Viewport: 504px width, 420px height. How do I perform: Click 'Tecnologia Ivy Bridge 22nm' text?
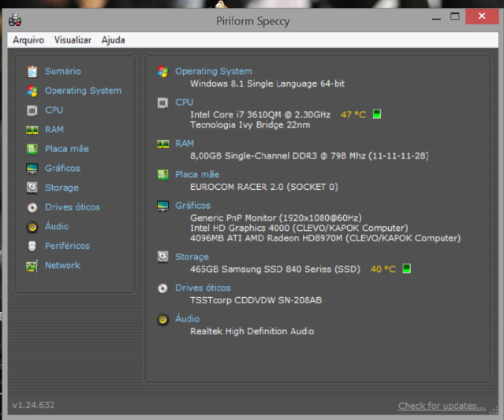click(x=250, y=125)
